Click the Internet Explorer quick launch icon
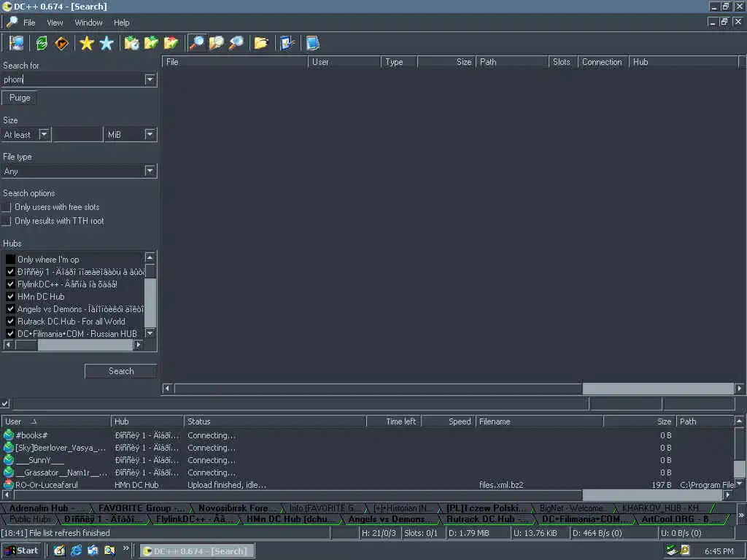The image size is (747, 560). 76,551
